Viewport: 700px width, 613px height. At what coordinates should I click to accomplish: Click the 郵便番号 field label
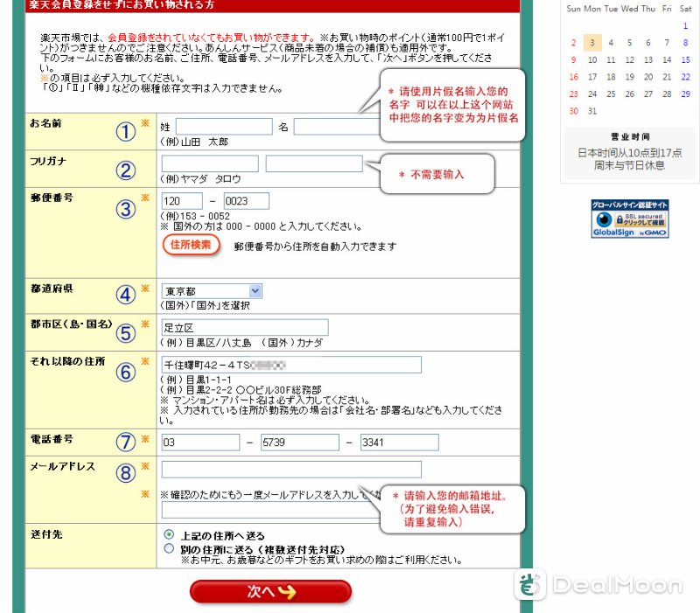point(52,198)
